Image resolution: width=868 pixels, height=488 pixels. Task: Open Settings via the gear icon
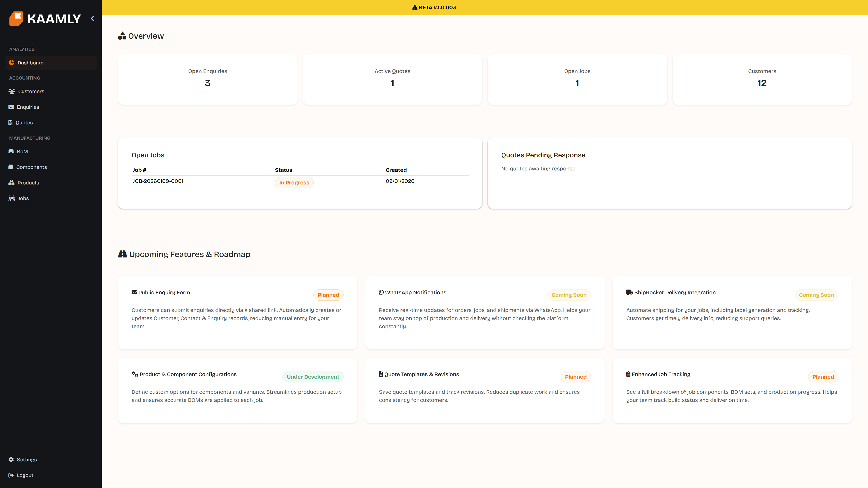coord(11,459)
